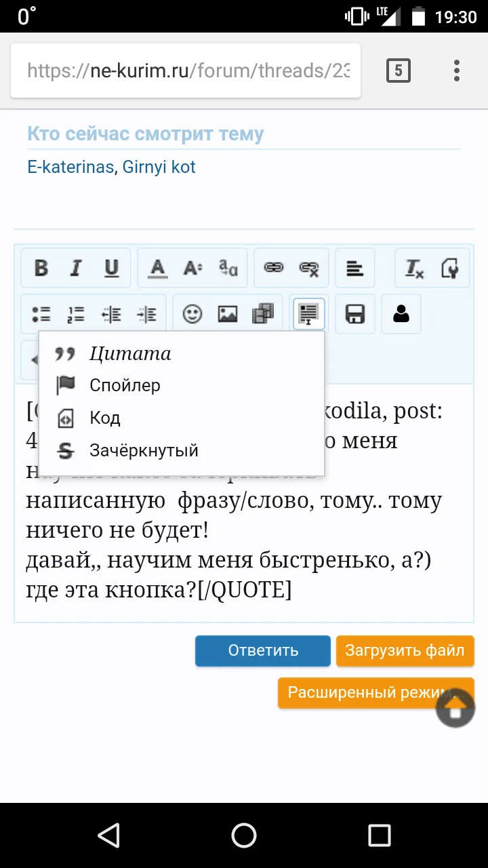Open E-katerinas user profile link

[x=70, y=167]
